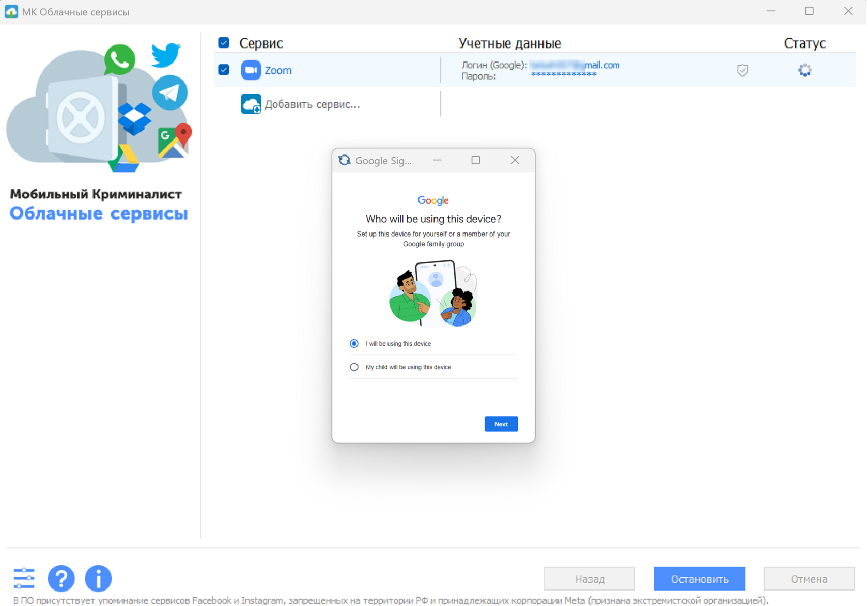The image size is (868, 606).
Task: Click the phone illustration in Google dialog
Action: pos(433,293)
